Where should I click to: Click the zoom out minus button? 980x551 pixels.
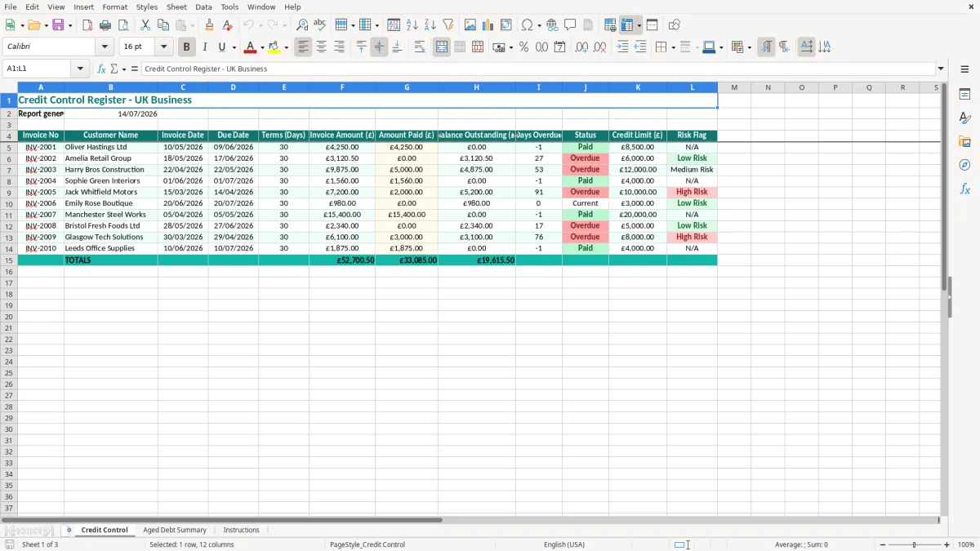(883, 544)
